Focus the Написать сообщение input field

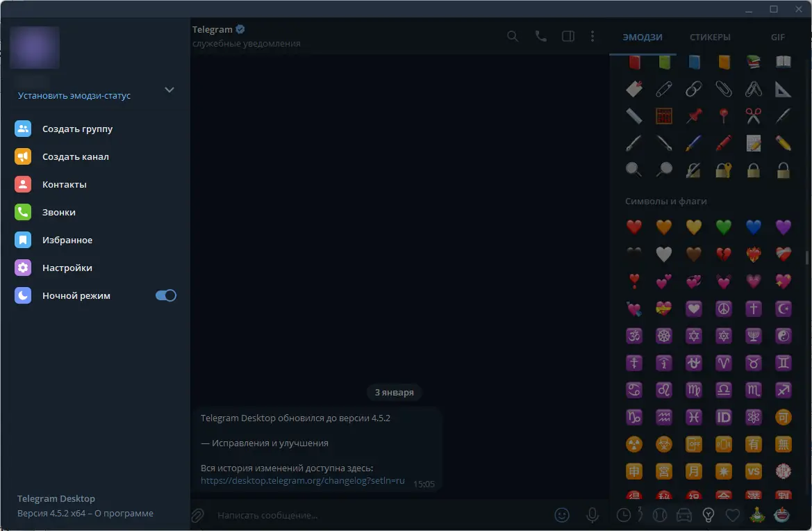point(381,515)
